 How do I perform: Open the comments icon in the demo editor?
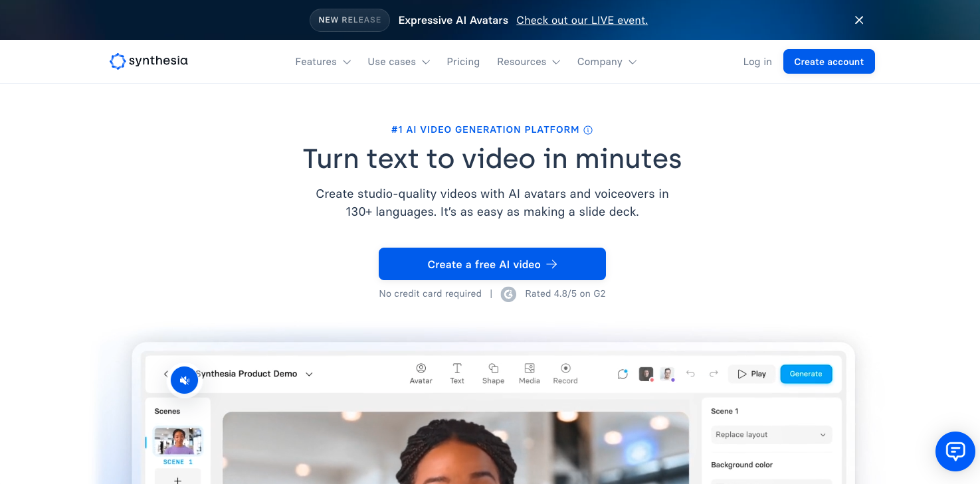(623, 374)
